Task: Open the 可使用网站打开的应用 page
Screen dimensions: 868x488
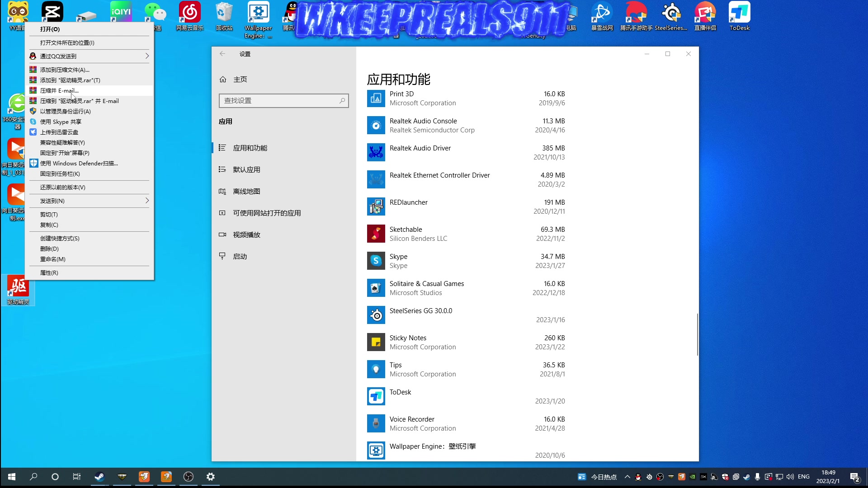Action: [284, 213]
